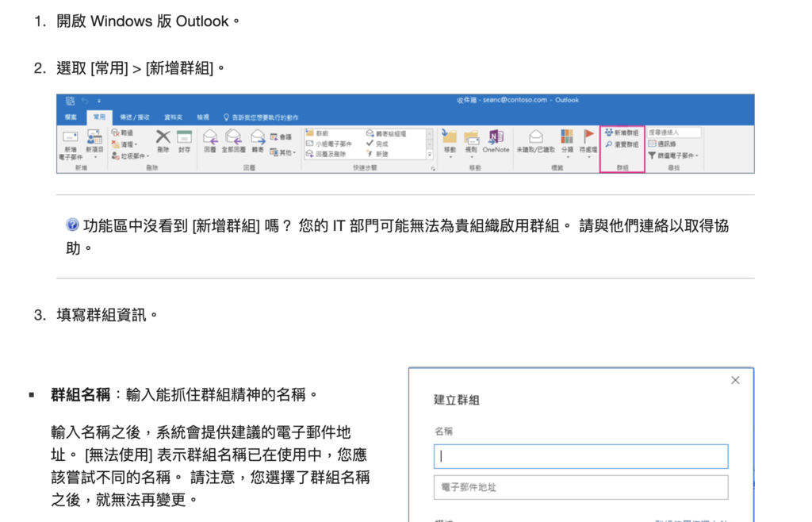Open the 規則 (Rules) dropdown
This screenshot has height=522, width=812.
coord(471,143)
